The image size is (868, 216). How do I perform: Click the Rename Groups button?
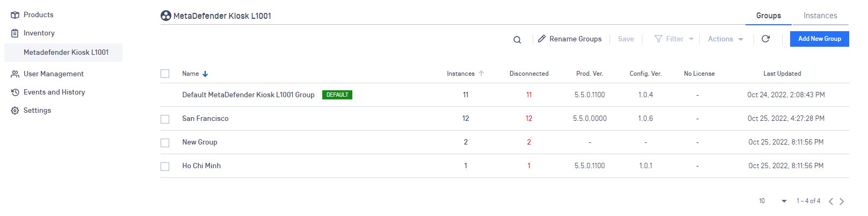tap(570, 39)
